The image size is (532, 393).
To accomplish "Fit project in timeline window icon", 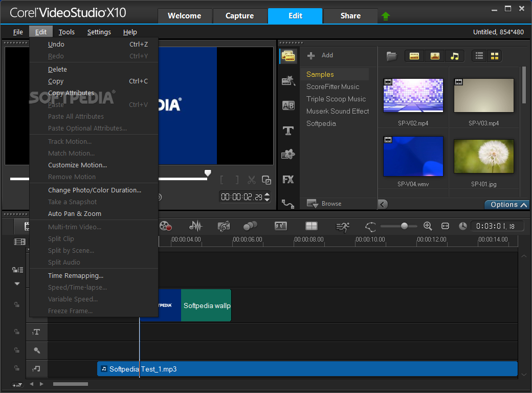I will pos(445,226).
